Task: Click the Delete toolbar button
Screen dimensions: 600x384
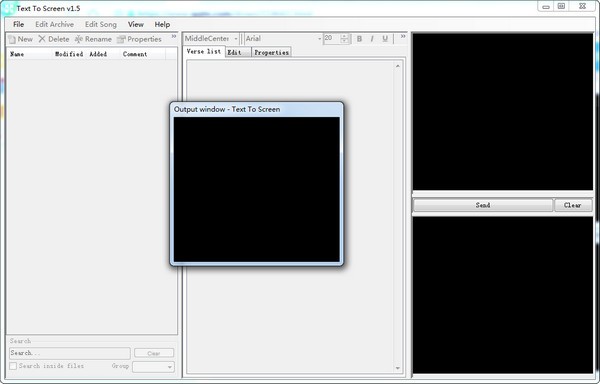Action: [x=54, y=39]
